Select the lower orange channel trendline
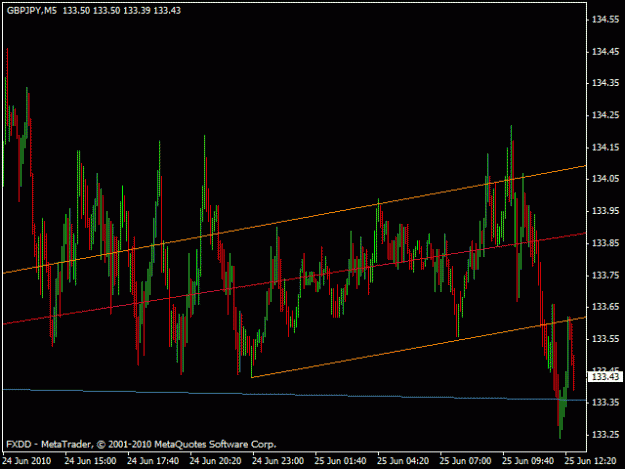 (x=419, y=346)
